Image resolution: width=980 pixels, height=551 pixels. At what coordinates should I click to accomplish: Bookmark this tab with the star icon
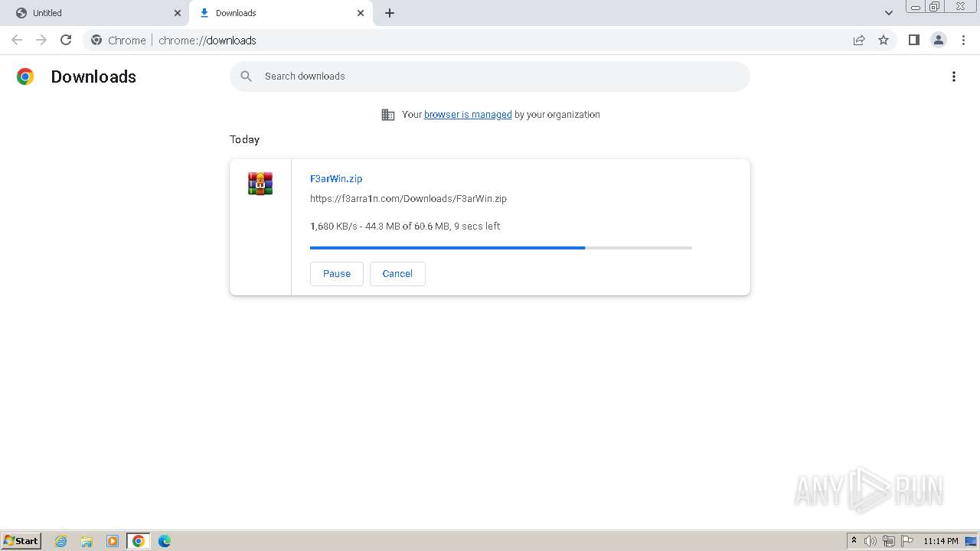pos(884,40)
